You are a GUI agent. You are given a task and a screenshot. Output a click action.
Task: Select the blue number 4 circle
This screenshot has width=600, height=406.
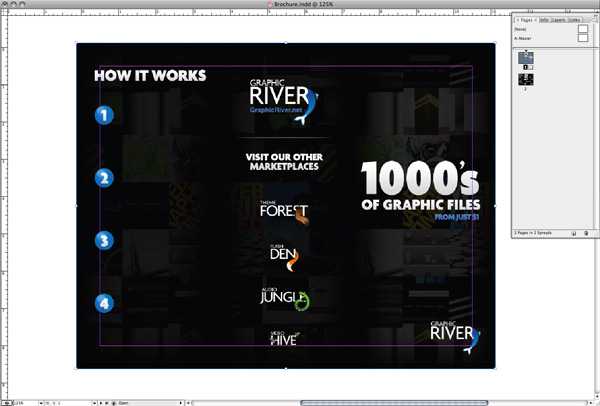tap(104, 303)
